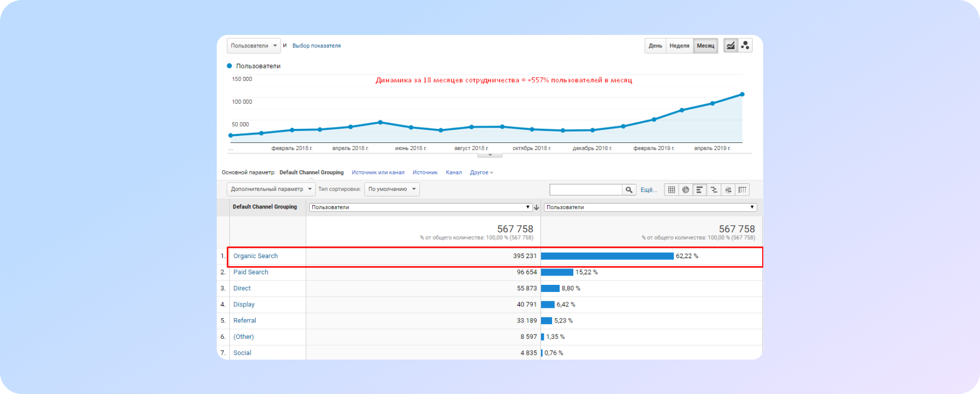The height and width of the screenshot is (394, 980).
Task: Switch table to comparison view
Action: [x=714, y=190]
